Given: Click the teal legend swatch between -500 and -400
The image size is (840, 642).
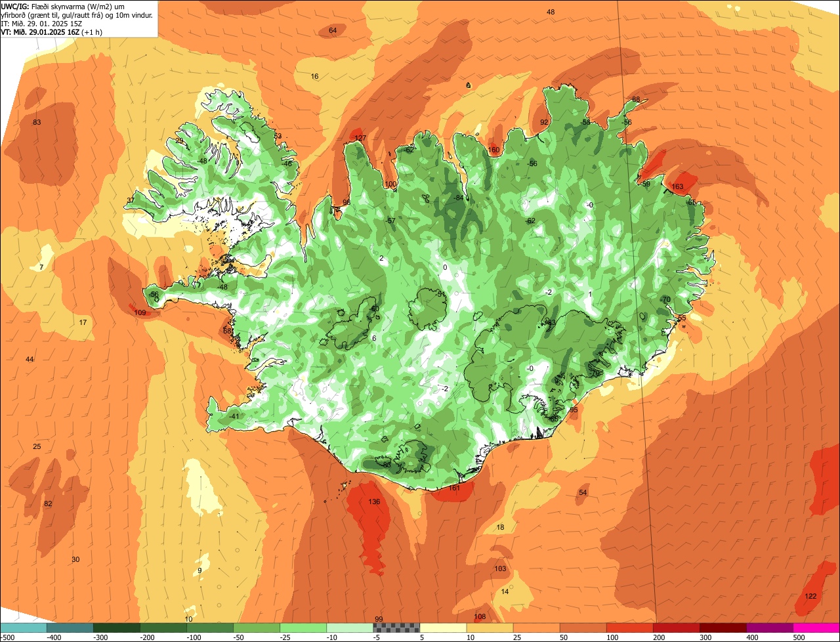Looking at the screenshot, I should [x=24, y=628].
